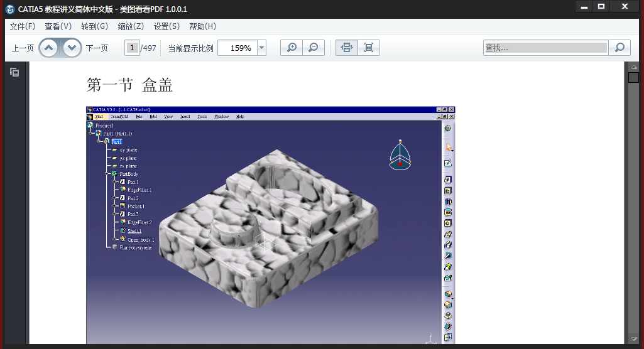
Task: Toggle the thumbnail sidebar panel icon
Action: click(x=14, y=72)
